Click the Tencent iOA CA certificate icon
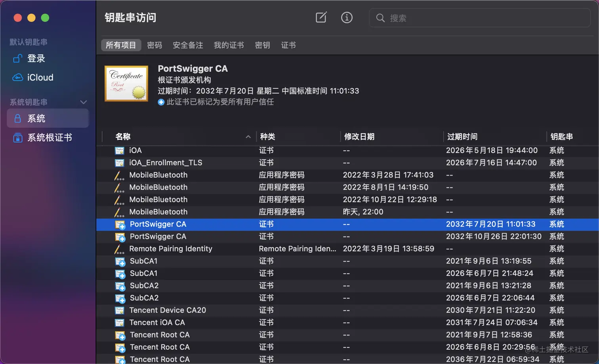The image size is (599, 364). (119, 323)
